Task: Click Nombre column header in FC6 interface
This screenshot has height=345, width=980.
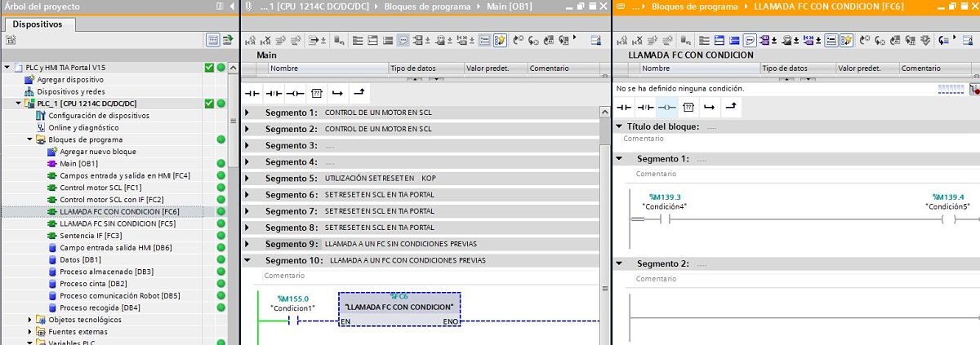Action: [x=656, y=69]
